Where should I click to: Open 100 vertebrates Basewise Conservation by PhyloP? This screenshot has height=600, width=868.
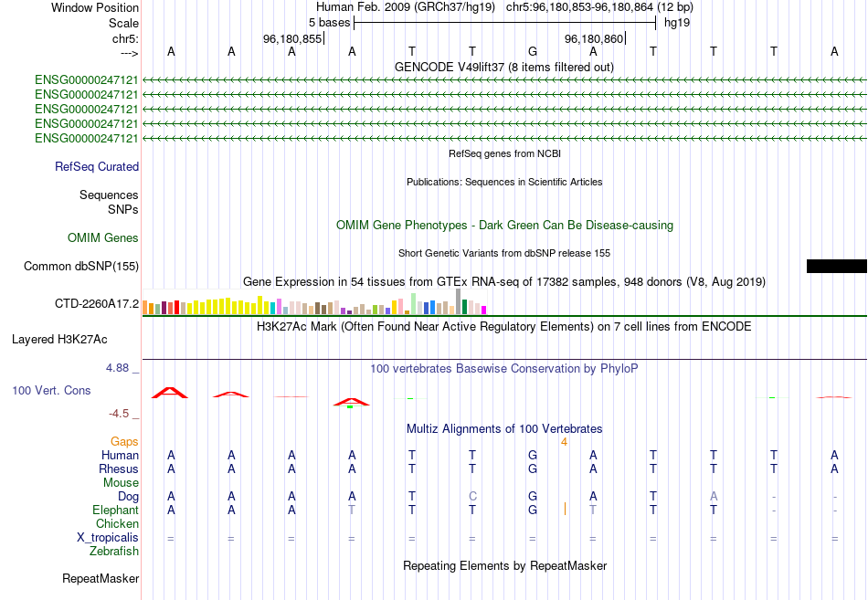[503, 369]
